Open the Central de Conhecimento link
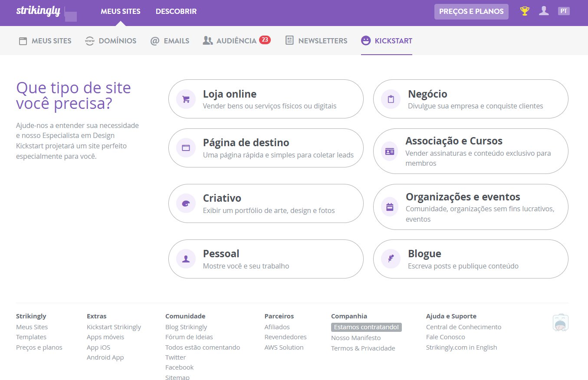Screen dimensions: 588x380 coord(463,327)
